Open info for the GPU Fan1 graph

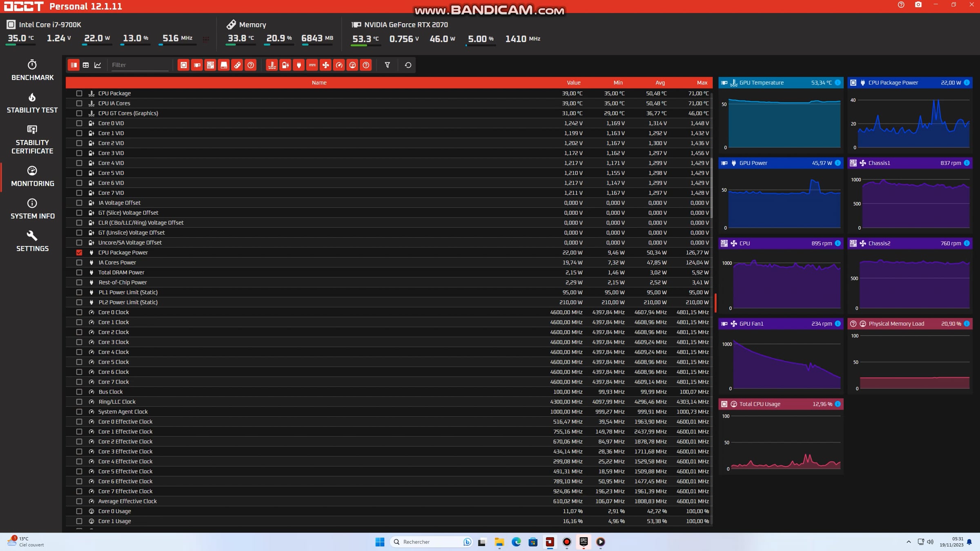pyautogui.click(x=838, y=324)
